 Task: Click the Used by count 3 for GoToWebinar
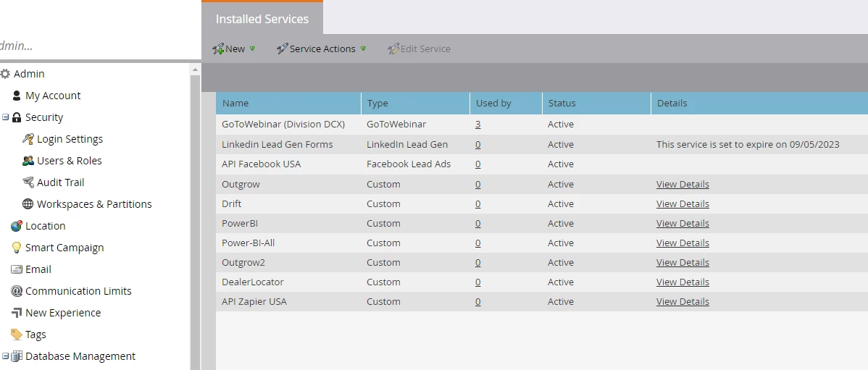click(x=477, y=125)
